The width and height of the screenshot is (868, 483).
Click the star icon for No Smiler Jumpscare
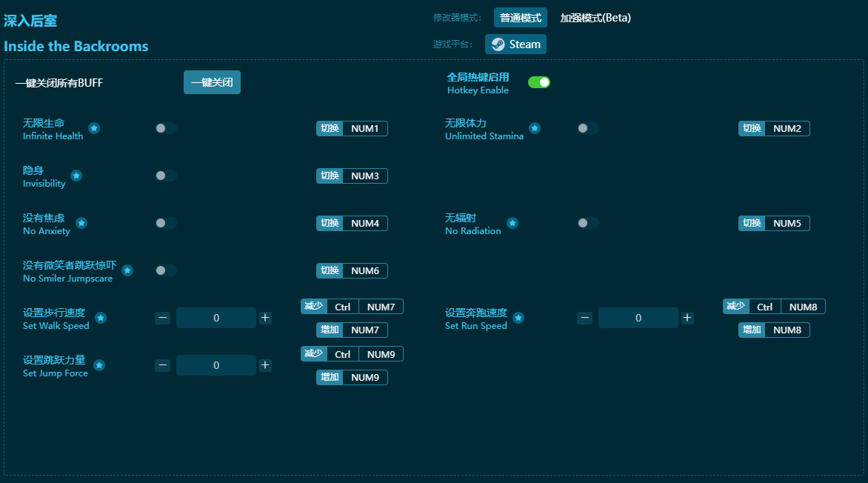[x=127, y=270]
